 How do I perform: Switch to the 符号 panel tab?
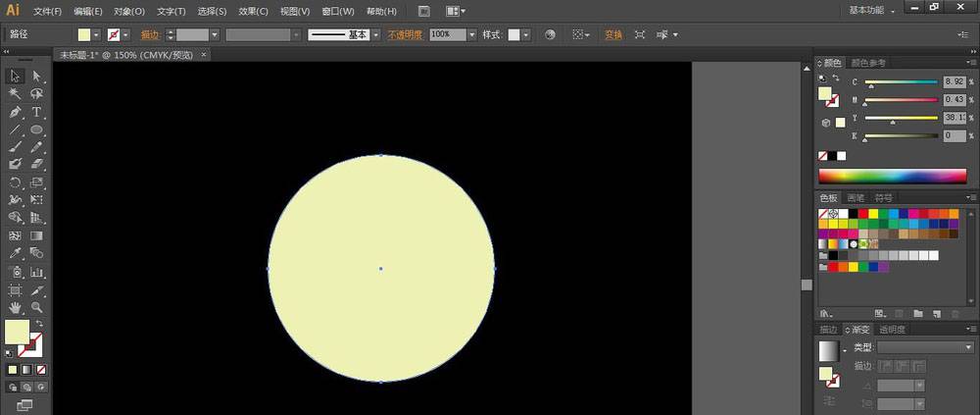pyautogui.click(x=884, y=197)
